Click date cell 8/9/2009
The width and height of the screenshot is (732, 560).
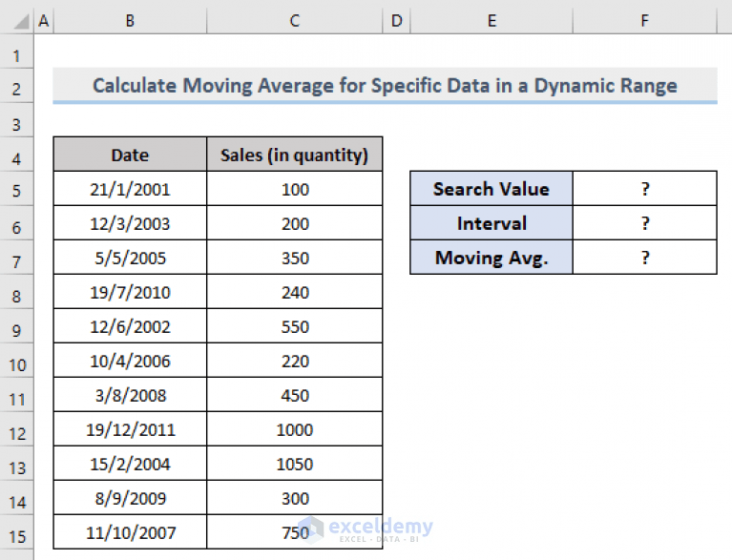[130, 497]
